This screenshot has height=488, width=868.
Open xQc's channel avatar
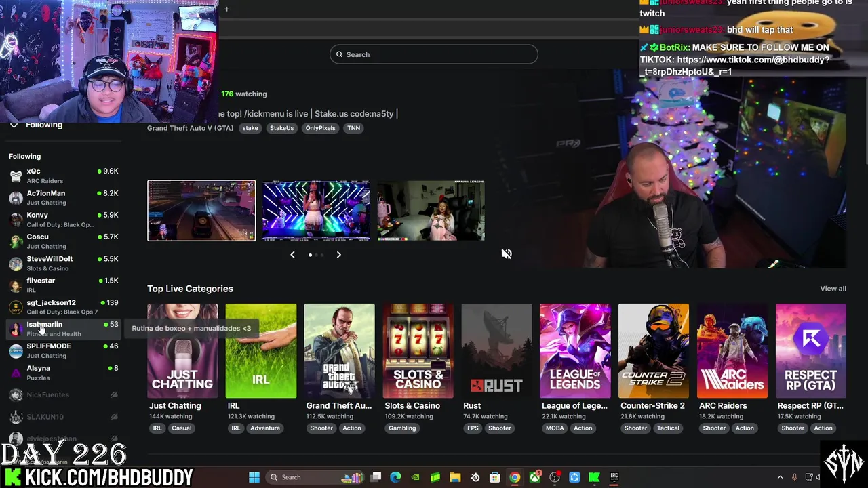[16, 176]
